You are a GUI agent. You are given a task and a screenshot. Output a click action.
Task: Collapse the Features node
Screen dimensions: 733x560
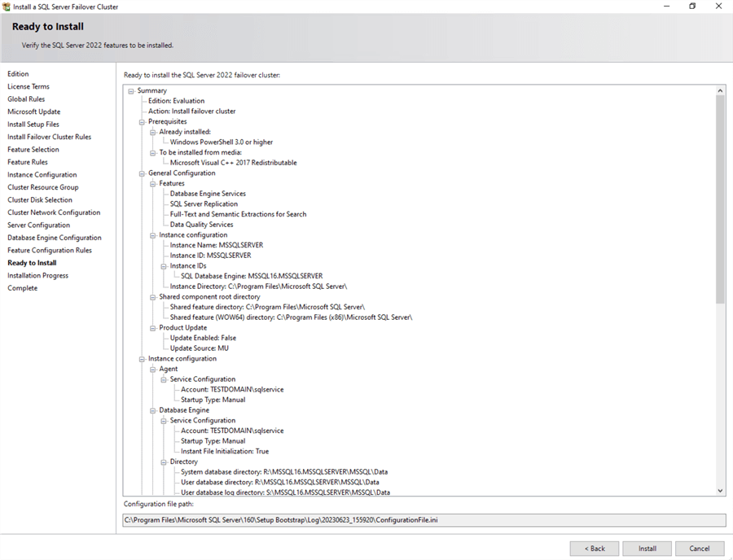[x=152, y=184]
